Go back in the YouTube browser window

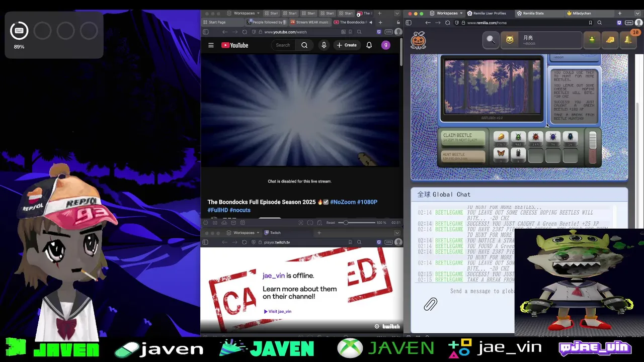pyautogui.click(x=225, y=32)
